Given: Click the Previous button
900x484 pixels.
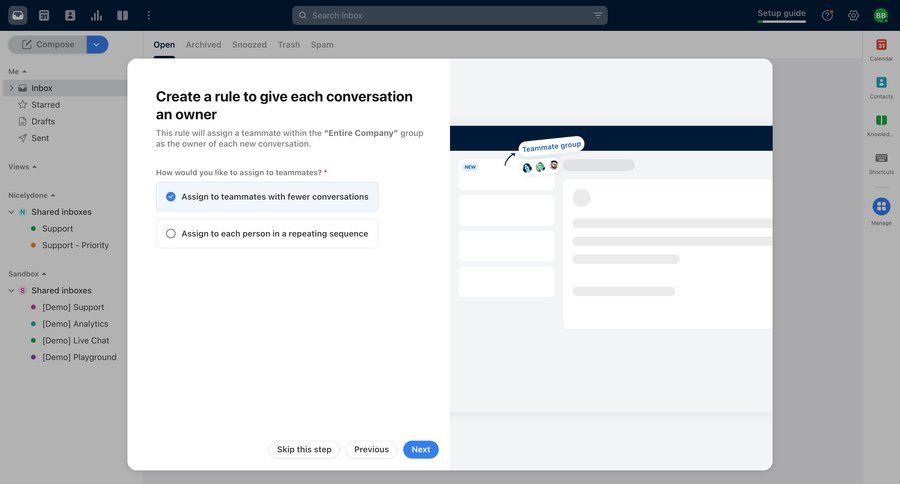Looking at the screenshot, I should click(x=371, y=450).
